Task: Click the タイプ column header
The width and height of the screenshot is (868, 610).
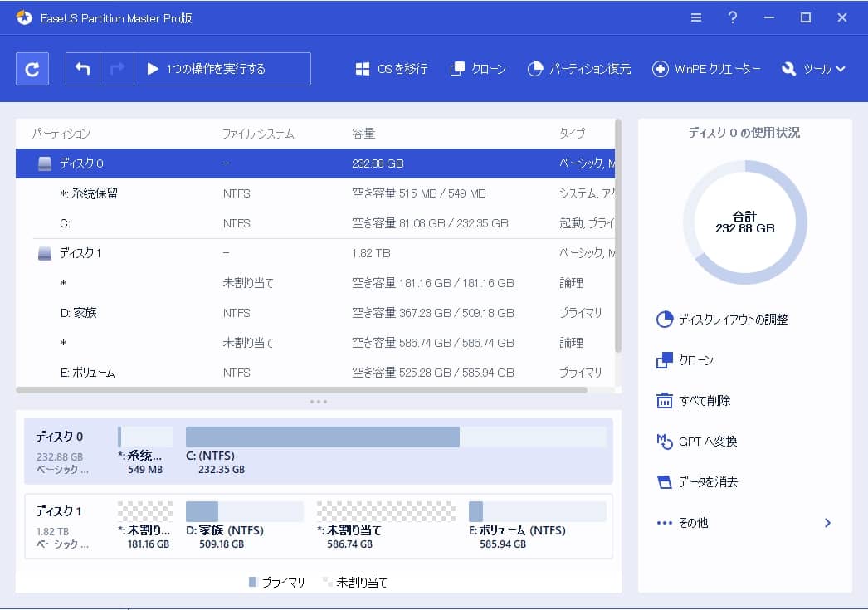Action: coord(572,134)
